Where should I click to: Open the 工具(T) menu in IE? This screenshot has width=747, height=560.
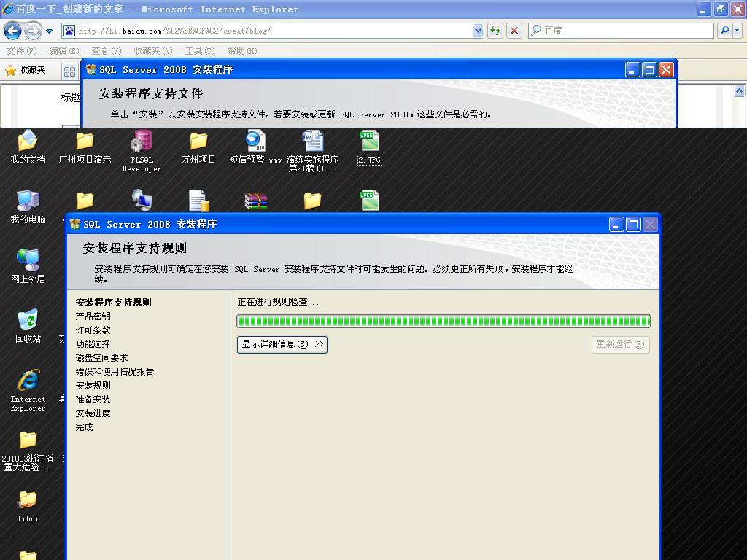click(199, 51)
